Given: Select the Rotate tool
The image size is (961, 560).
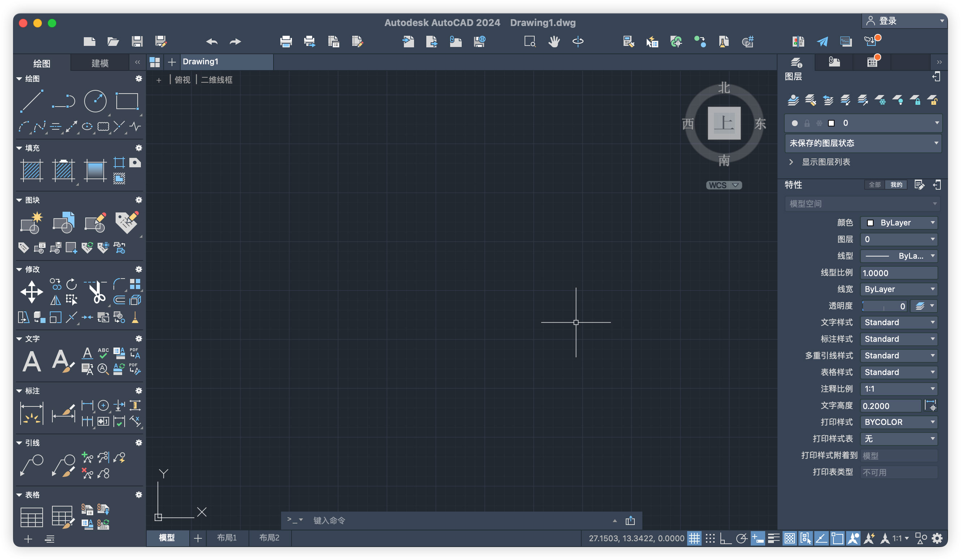Looking at the screenshot, I should [71, 284].
